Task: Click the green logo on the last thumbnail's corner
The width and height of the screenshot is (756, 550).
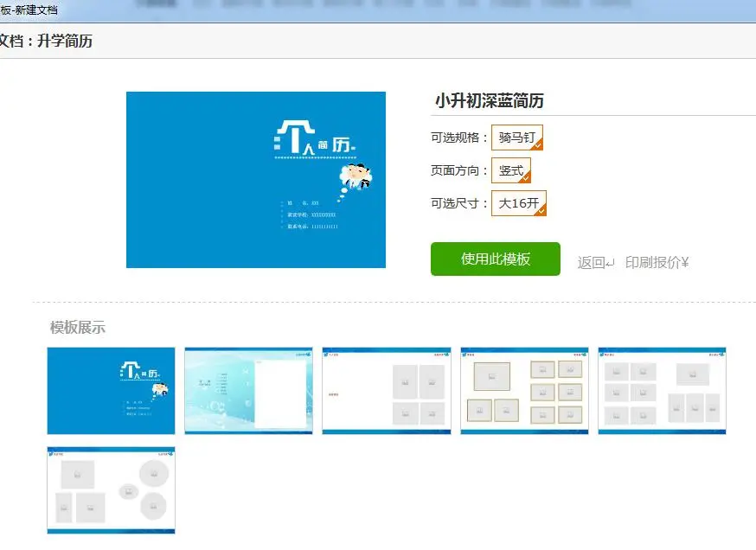Action: point(170,452)
